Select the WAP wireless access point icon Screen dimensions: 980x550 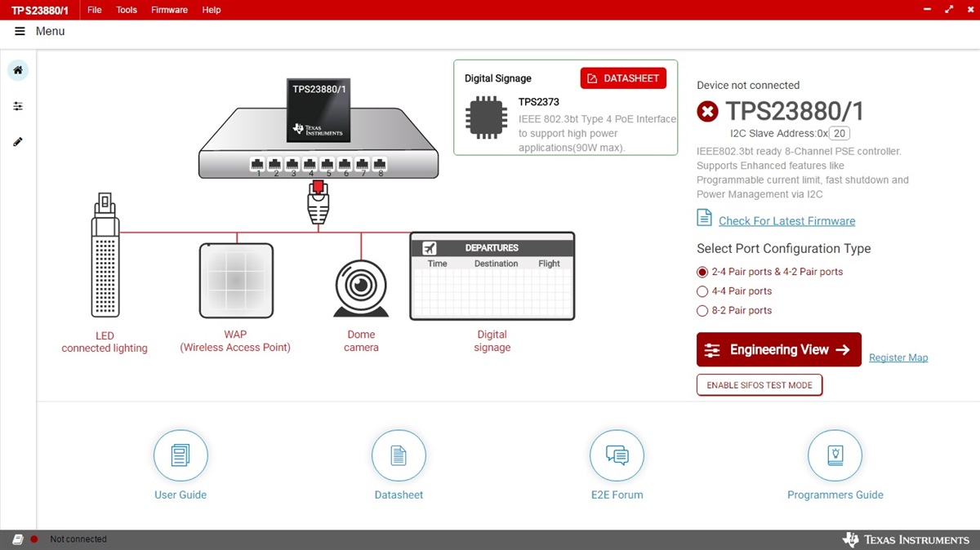click(x=236, y=281)
